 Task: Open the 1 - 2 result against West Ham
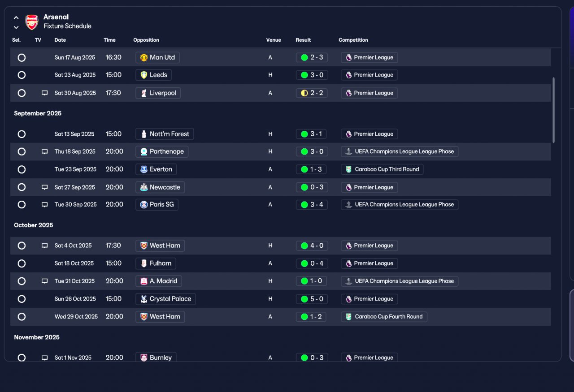(311, 316)
